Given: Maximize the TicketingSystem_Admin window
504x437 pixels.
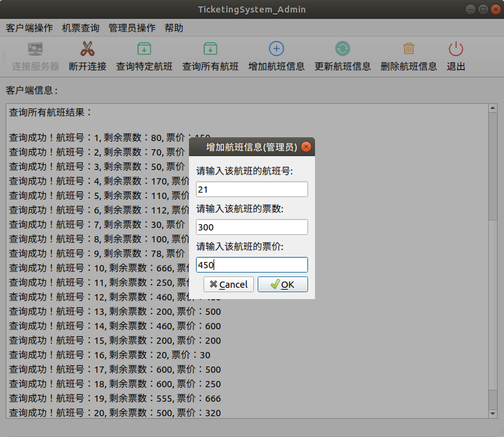Looking at the screenshot, I should click(x=483, y=9).
